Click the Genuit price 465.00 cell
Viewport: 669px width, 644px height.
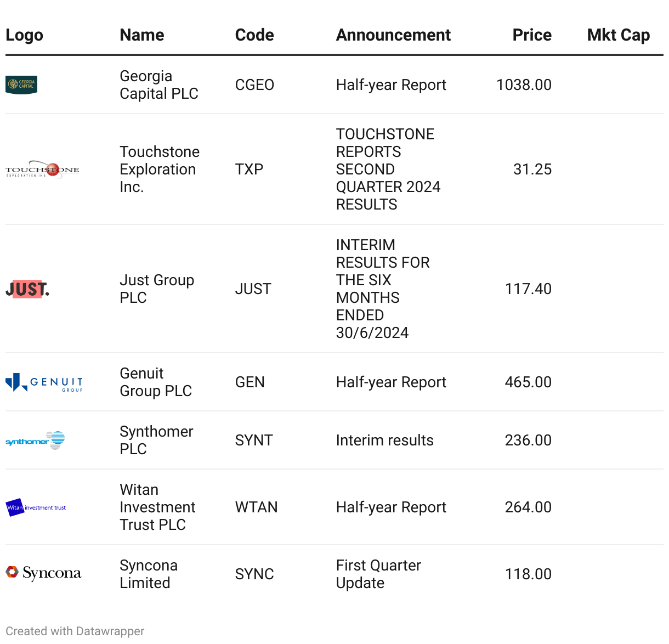528,382
